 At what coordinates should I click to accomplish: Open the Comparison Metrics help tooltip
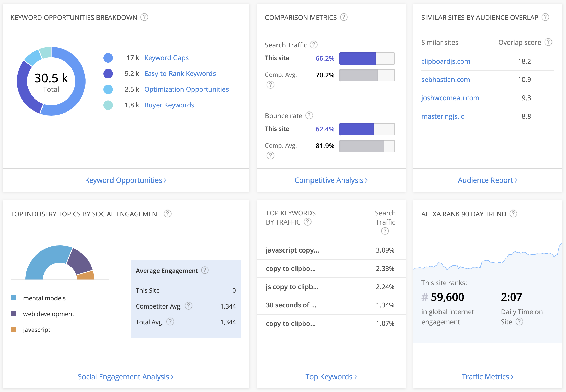point(344,17)
